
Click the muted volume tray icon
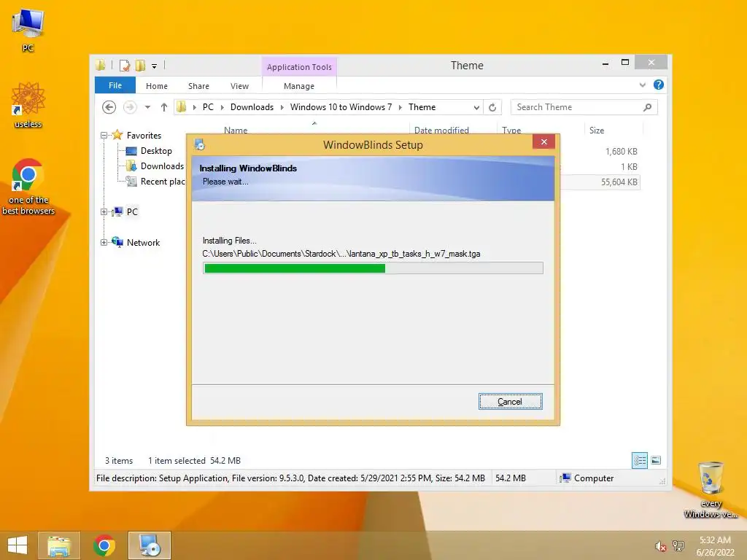pyautogui.click(x=660, y=546)
